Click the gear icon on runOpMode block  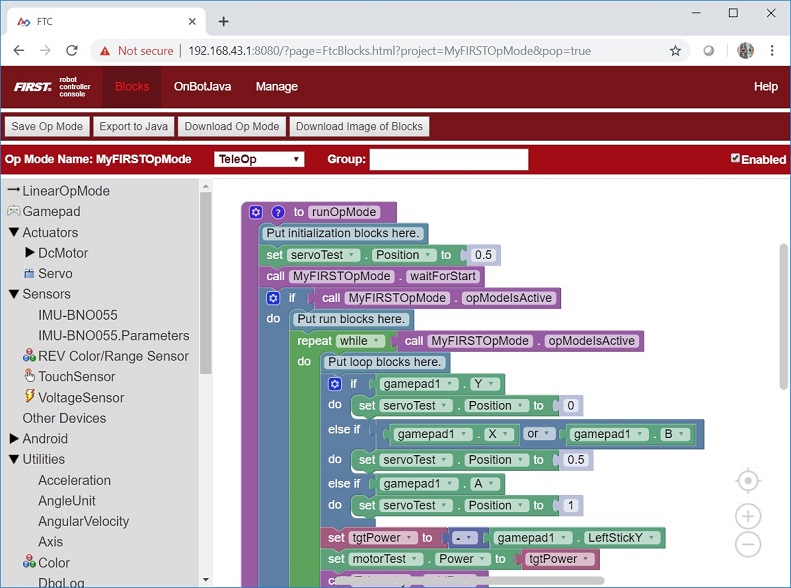click(x=256, y=212)
